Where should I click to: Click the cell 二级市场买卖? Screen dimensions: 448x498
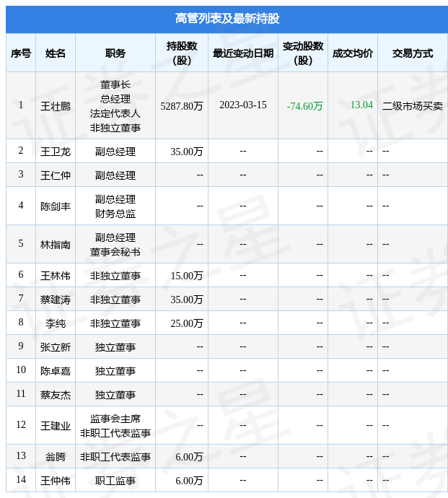[413, 106]
